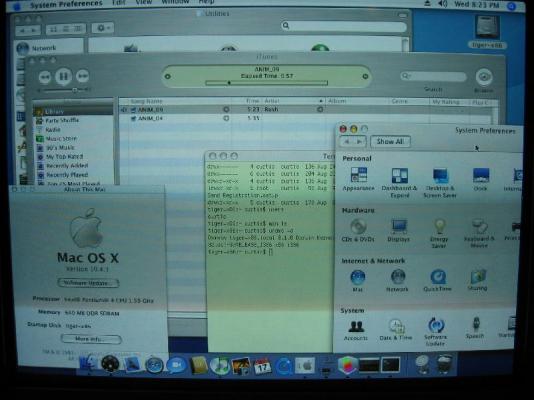Launch Safari from the Dock
This screenshot has width=534, height=400.
pos(154,365)
